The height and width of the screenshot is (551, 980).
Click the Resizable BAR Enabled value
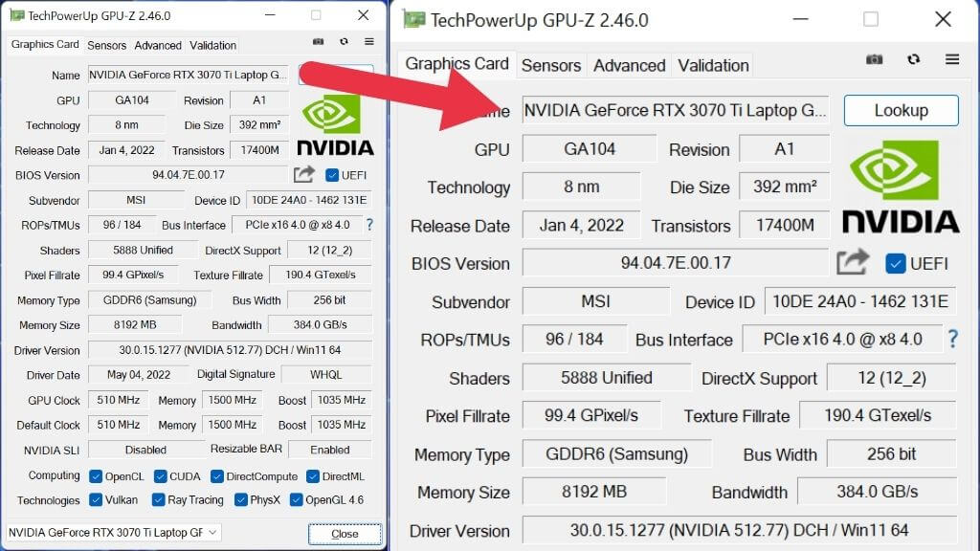click(x=329, y=450)
